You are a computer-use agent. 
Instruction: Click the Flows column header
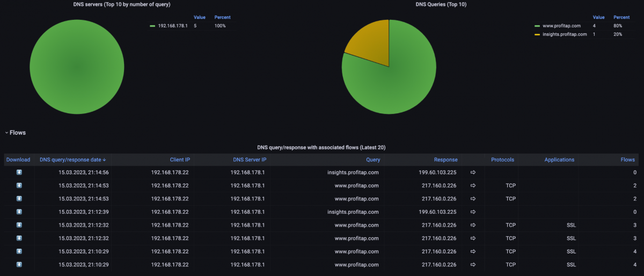point(627,159)
